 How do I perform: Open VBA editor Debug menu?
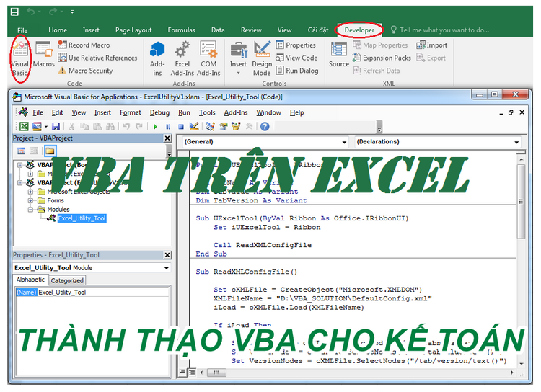coord(159,112)
